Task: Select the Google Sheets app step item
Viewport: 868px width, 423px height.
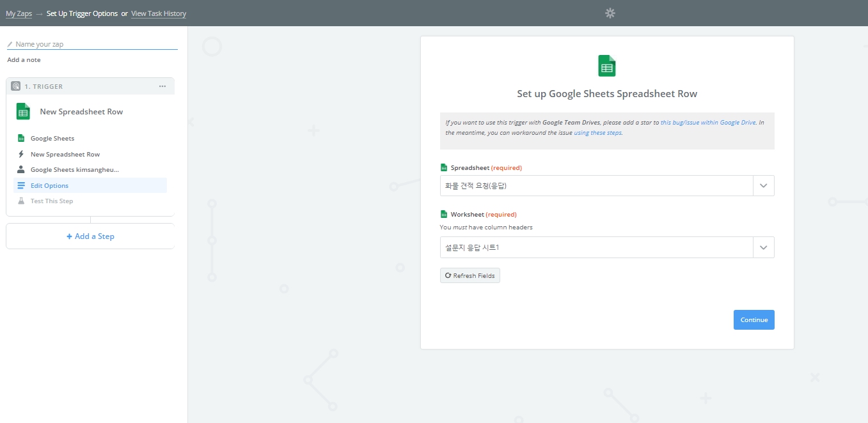Action: pyautogui.click(x=52, y=139)
